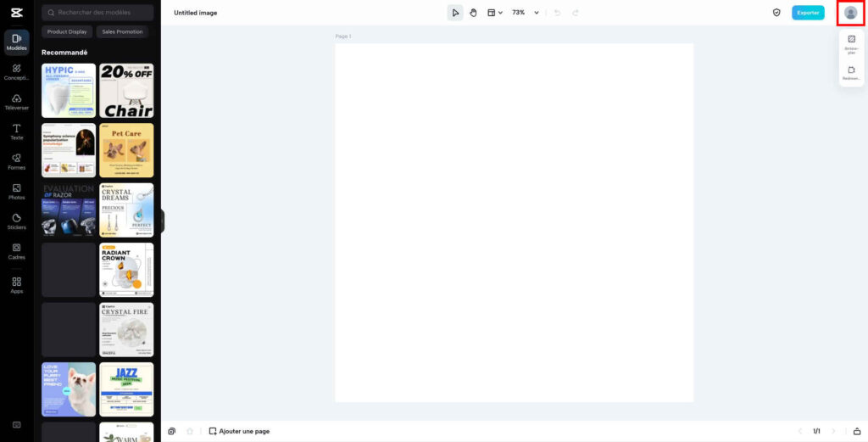Click the CapCut logo icon
Viewport: 868px width, 442px height.
tap(17, 13)
